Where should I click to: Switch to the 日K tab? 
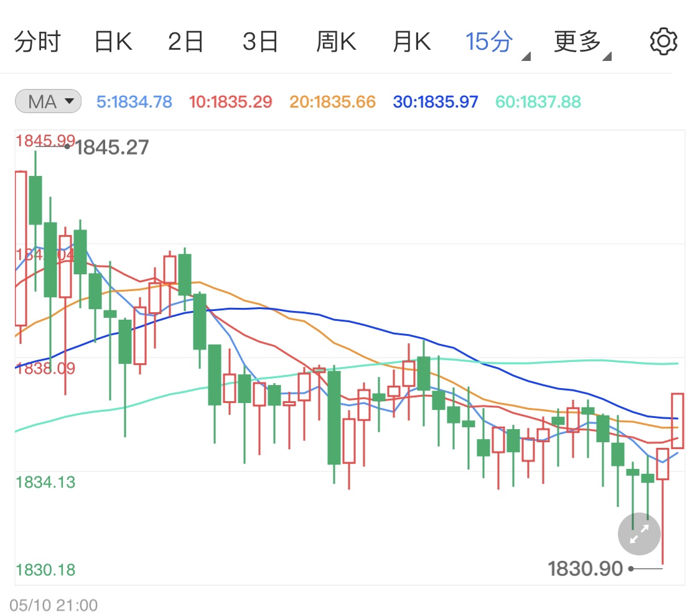coord(113,42)
